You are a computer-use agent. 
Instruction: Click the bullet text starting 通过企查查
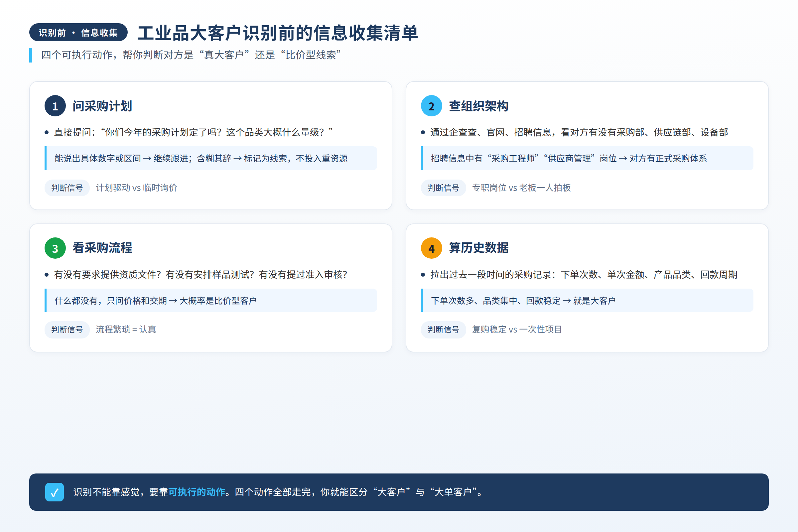(579, 132)
